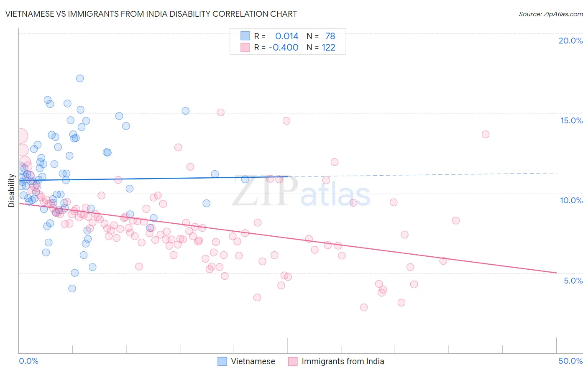Click the 5.0% y-axis tick label
The height and width of the screenshot is (373, 588).
[x=573, y=281]
